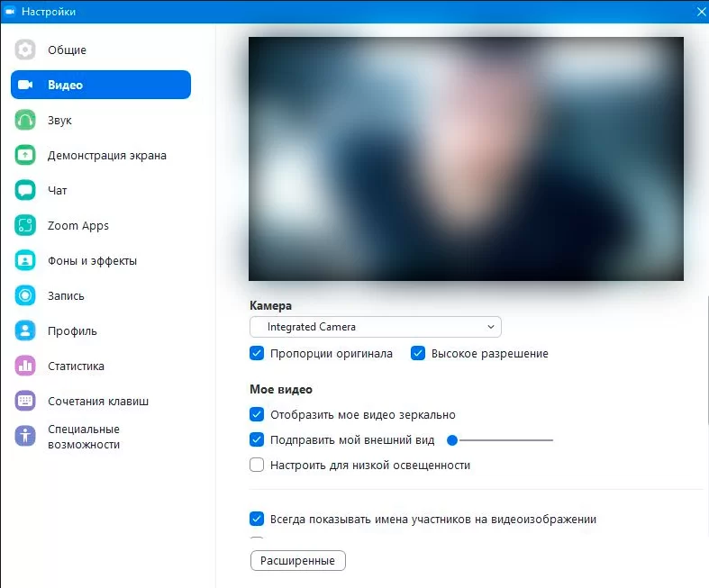
Task: Click the Камера heading text
Action: (270, 306)
